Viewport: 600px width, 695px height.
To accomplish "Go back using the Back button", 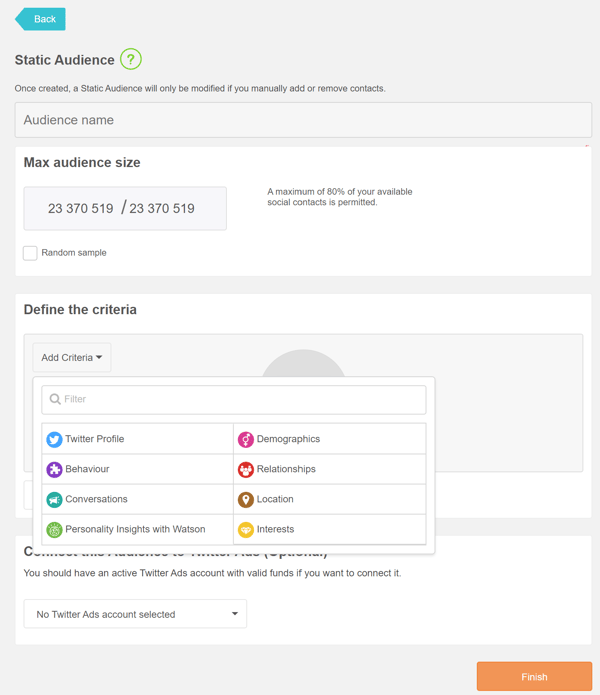I will [40, 19].
